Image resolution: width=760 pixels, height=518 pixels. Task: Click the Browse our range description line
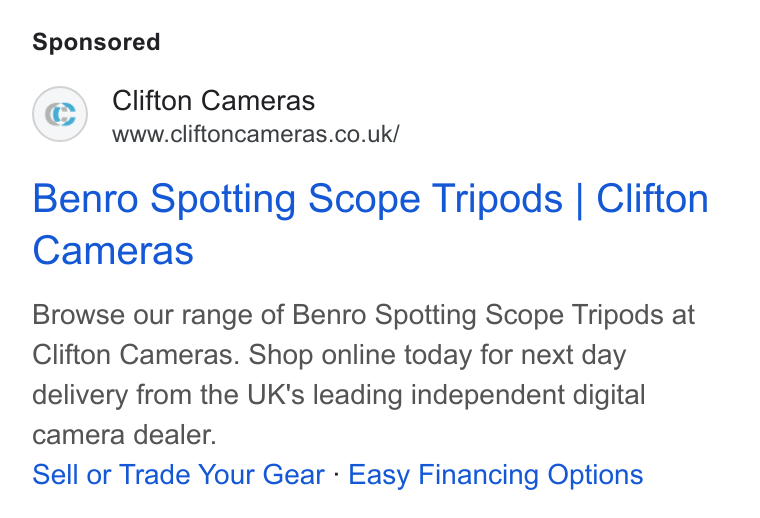point(364,315)
